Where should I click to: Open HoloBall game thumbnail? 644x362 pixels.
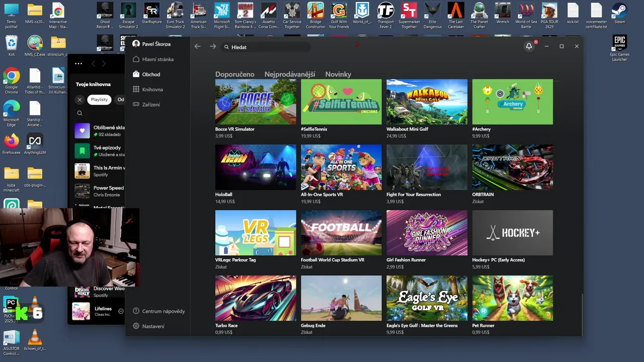(256, 167)
